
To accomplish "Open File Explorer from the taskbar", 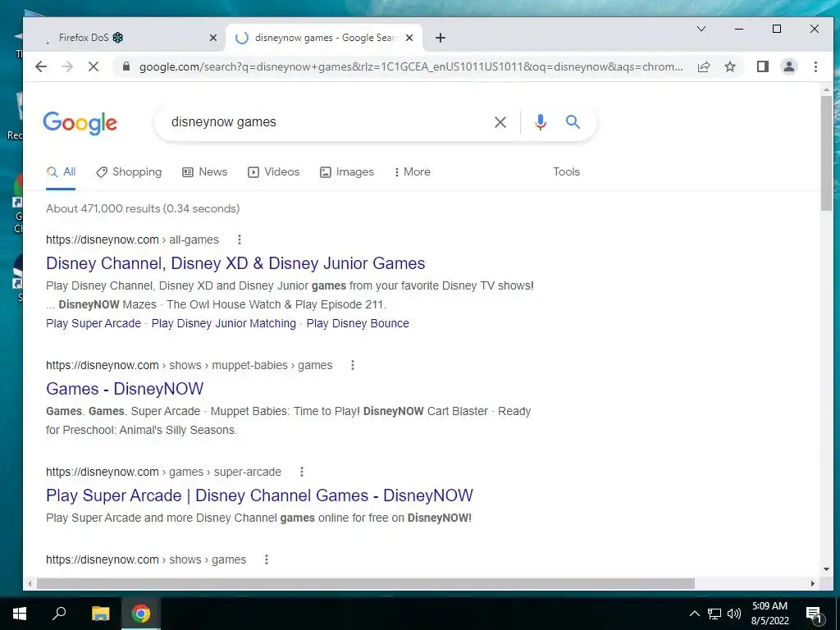I will (100, 614).
